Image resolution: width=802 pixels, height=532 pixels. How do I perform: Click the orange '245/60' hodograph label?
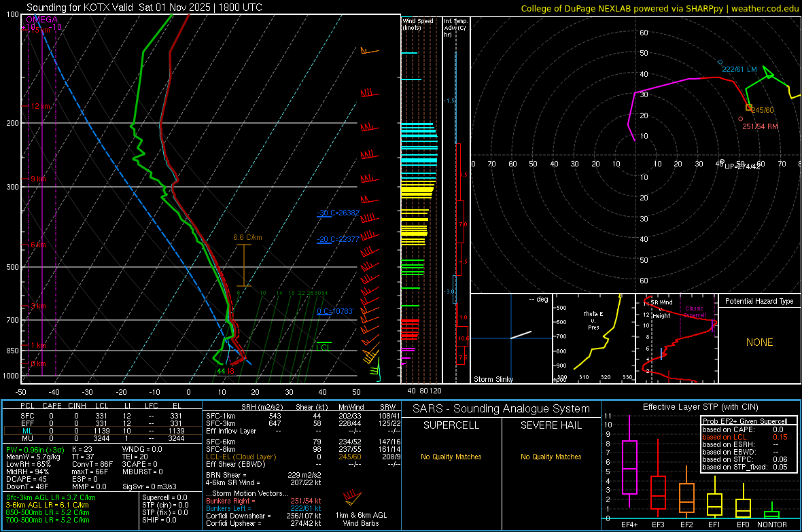763,110
